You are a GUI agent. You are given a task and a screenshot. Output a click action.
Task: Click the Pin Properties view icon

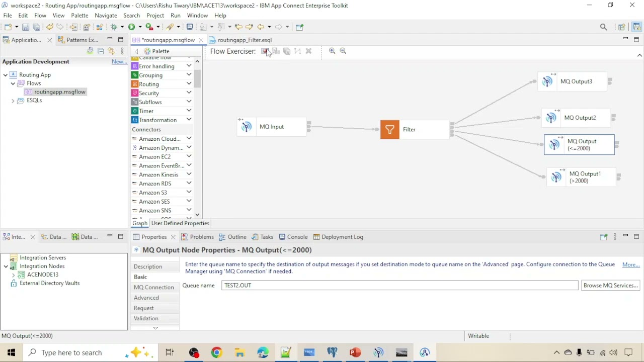(604, 237)
